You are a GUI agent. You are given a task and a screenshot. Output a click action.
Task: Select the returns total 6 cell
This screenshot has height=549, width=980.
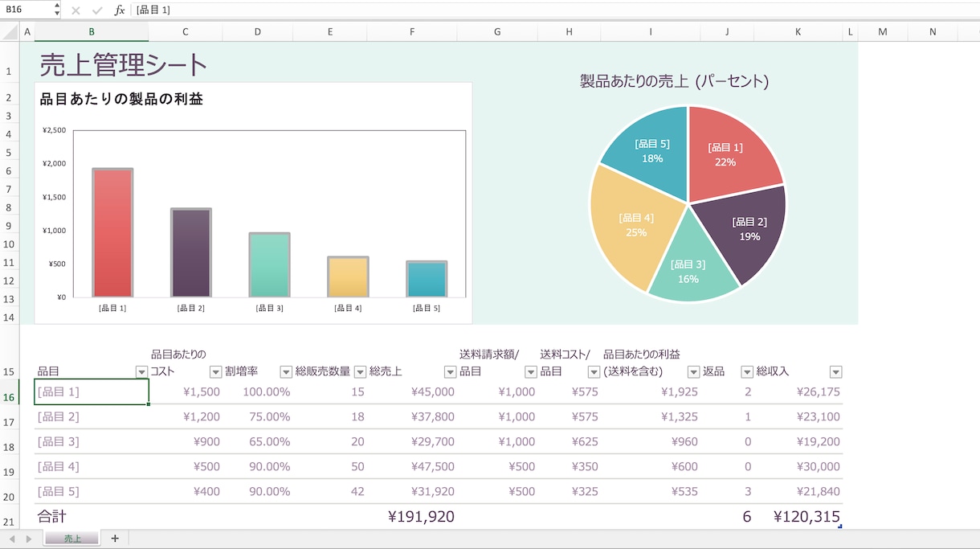(x=728, y=516)
